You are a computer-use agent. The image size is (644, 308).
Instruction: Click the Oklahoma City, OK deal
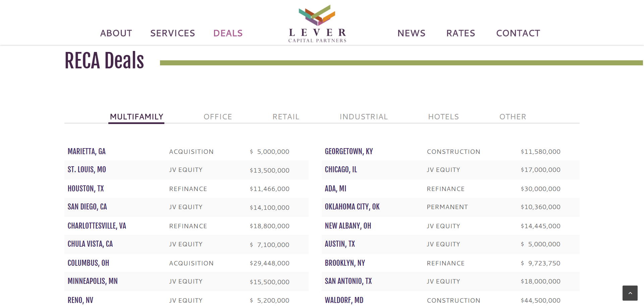pos(352,207)
